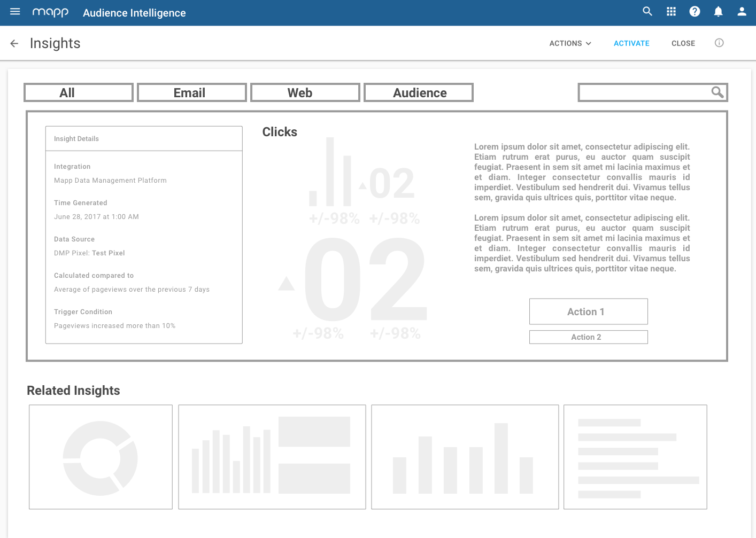Image resolution: width=756 pixels, height=538 pixels.
Task: Open the text lines related insight
Action: point(635,457)
